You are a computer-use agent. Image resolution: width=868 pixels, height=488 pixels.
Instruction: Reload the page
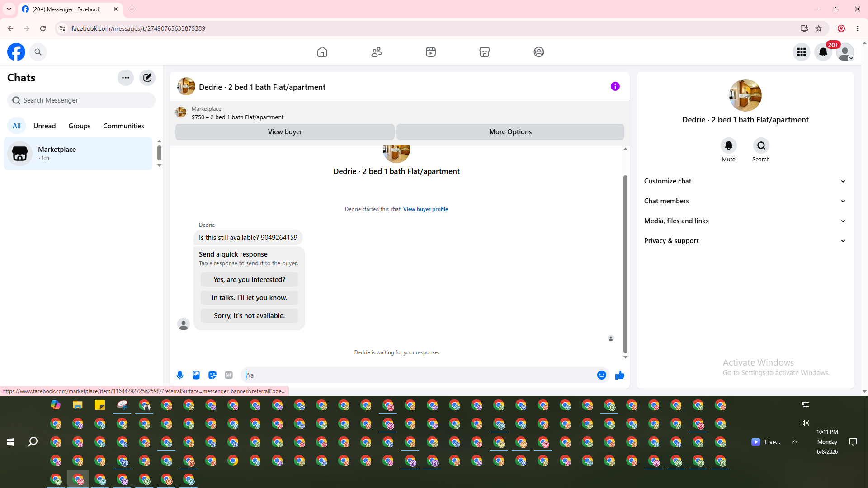click(43, 28)
